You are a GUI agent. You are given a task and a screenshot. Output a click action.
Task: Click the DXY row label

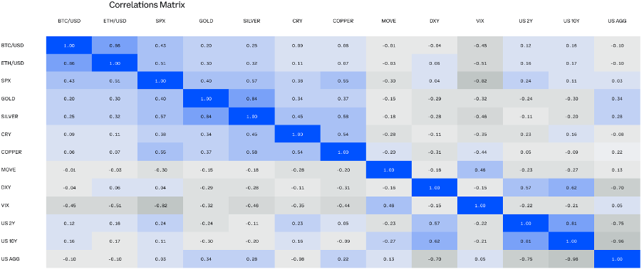(x=5, y=188)
